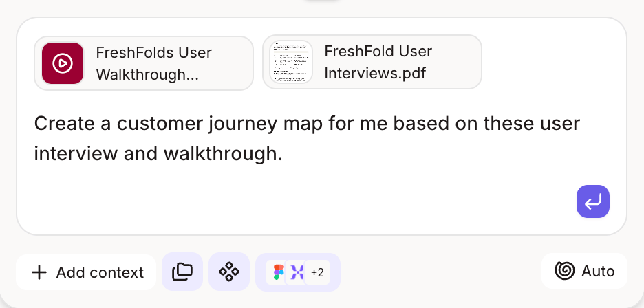Open the PDF thumbnail preview
Screen dimensions: 644x308
click(x=291, y=62)
